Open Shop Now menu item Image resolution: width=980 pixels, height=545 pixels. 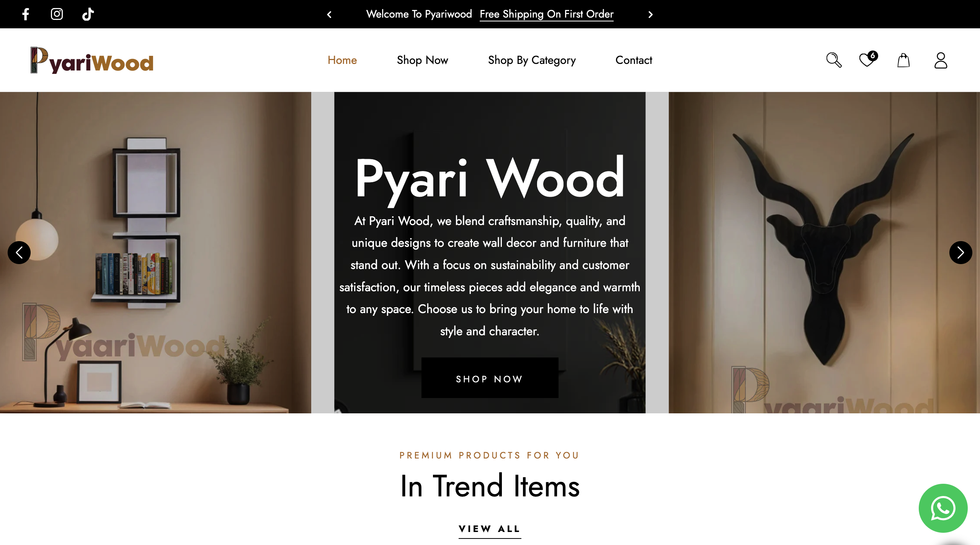pyautogui.click(x=422, y=60)
